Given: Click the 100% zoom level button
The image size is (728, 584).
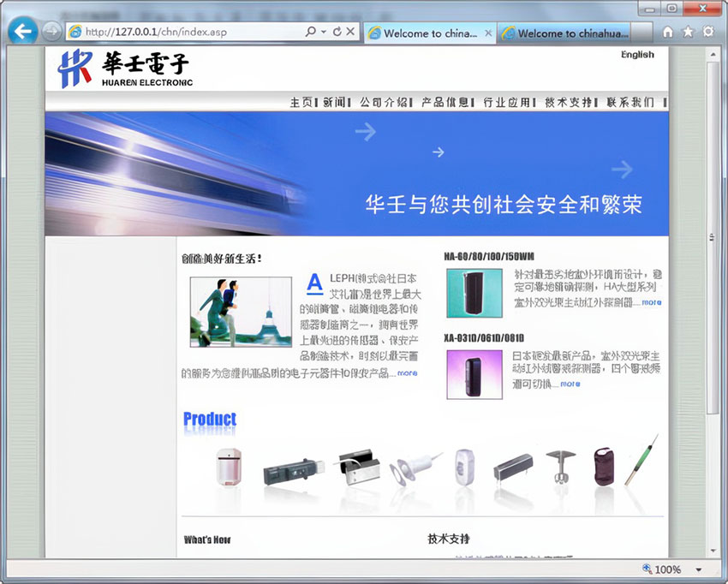Looking at the screenshot, I should (x=662, y=569).
